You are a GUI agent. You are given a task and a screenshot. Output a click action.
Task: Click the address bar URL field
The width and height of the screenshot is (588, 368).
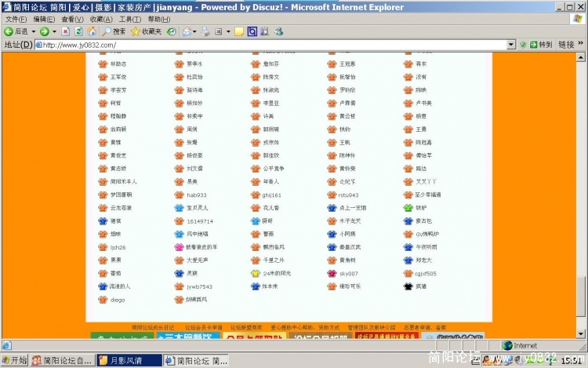point(270,45)
